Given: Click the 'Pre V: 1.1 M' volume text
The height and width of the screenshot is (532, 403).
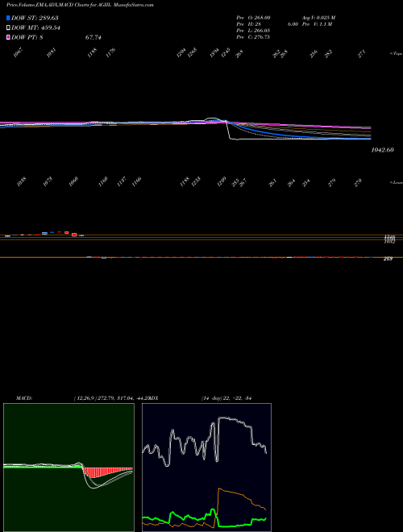Looking at the screenshot, I should pyautogui.click(x=317, y=24).
